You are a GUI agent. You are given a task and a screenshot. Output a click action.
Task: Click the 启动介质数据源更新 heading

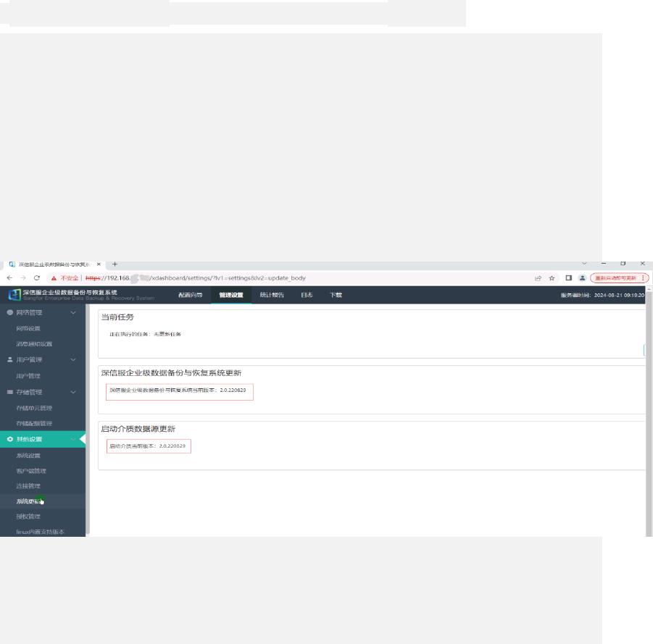click(138, 428)
